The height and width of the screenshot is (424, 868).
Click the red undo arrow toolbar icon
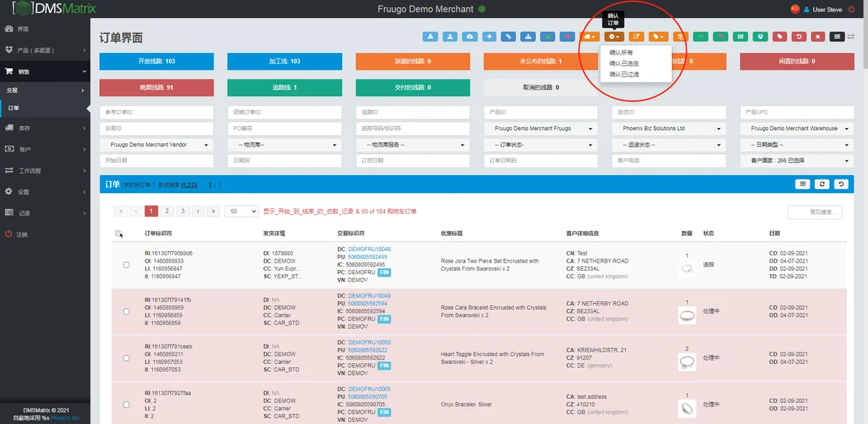799,36
